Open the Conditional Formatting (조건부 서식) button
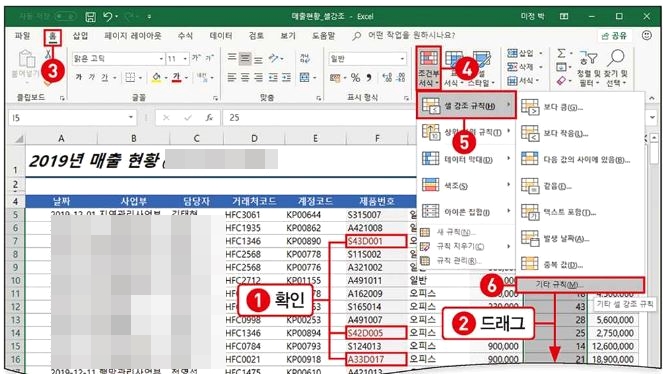Viewport: 669px width, 374px height. coord(429,68)
